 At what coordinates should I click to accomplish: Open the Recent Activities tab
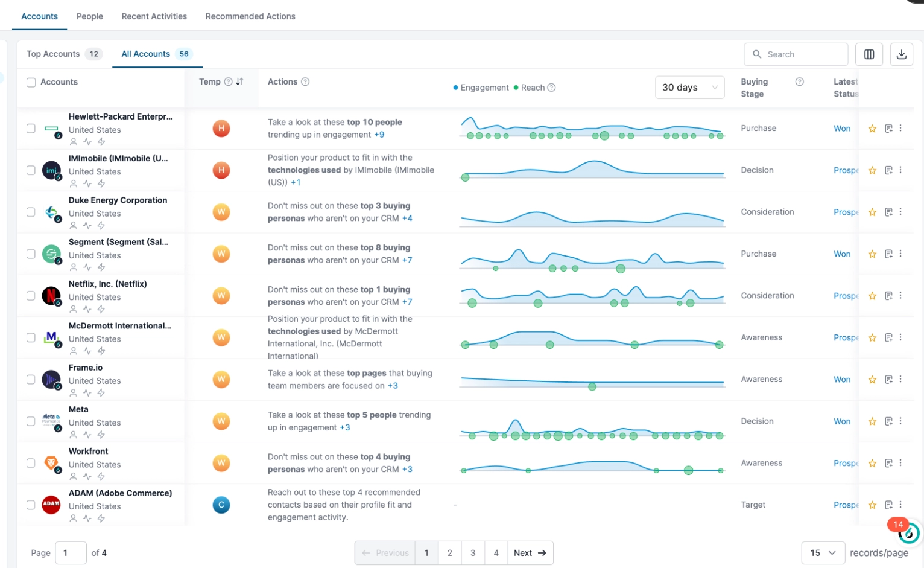click(154, 16)
